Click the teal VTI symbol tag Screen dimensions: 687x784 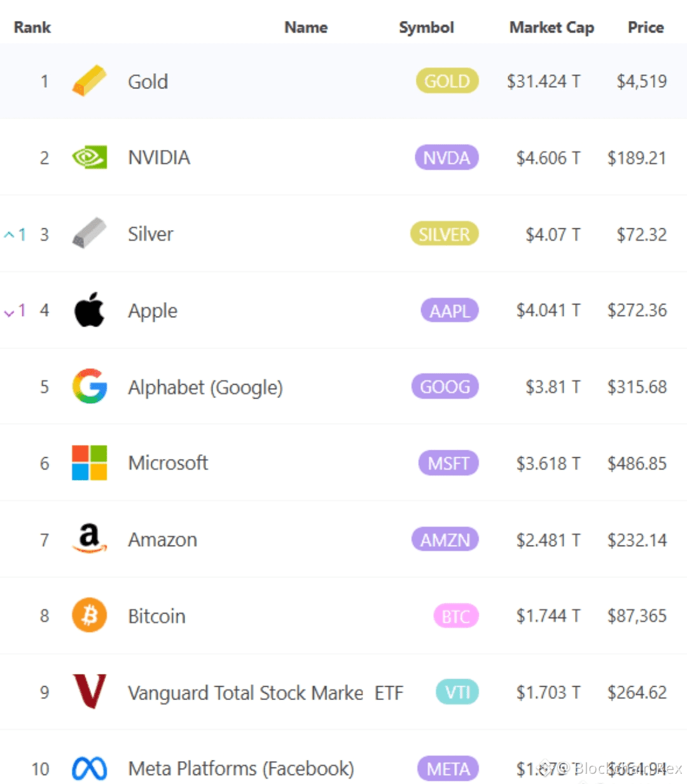(x=457, y=692)
